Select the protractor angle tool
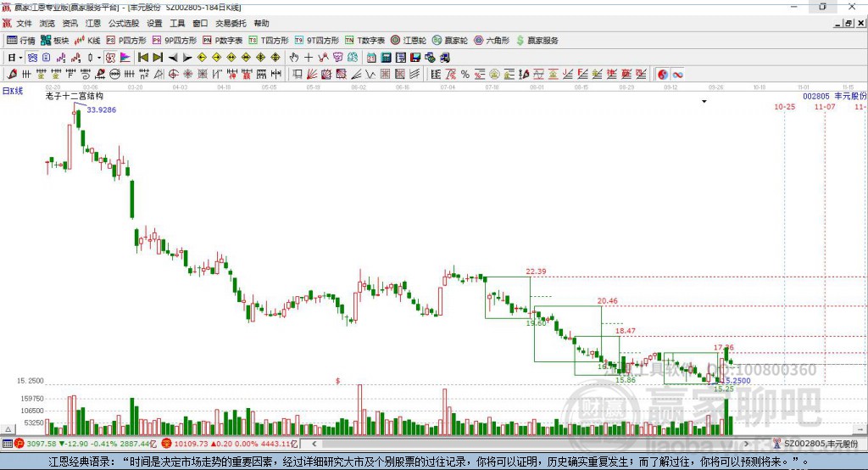This screenshot has height=470, width=868. point(159,74)
